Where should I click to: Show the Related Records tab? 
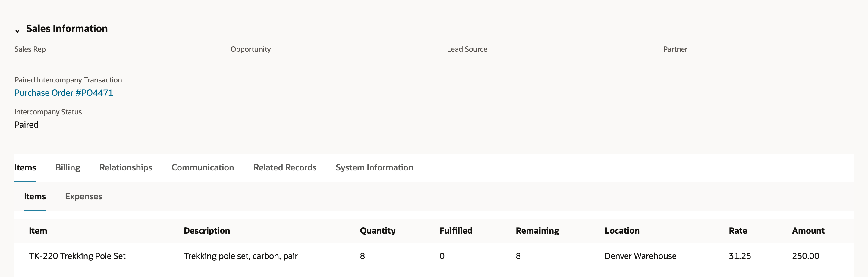point(285,168)
